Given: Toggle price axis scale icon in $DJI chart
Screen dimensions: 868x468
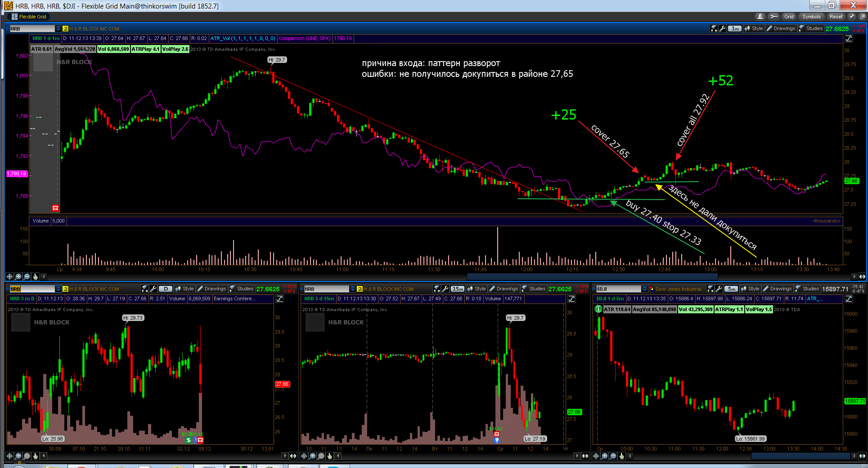Looking at the screenshot, I should click(849, 299).
